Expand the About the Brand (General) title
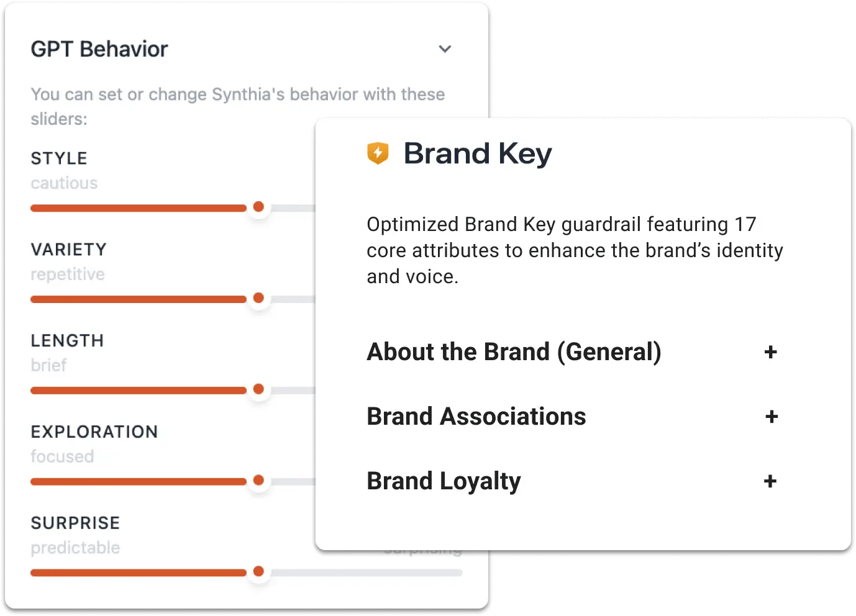This screenshot has width=856, height=616. point(514,352)
